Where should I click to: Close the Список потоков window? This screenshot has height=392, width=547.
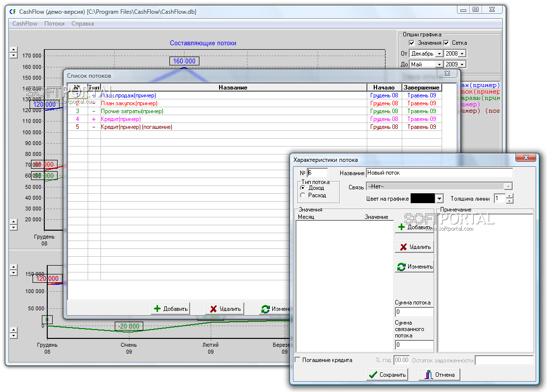tap(447, 73)
